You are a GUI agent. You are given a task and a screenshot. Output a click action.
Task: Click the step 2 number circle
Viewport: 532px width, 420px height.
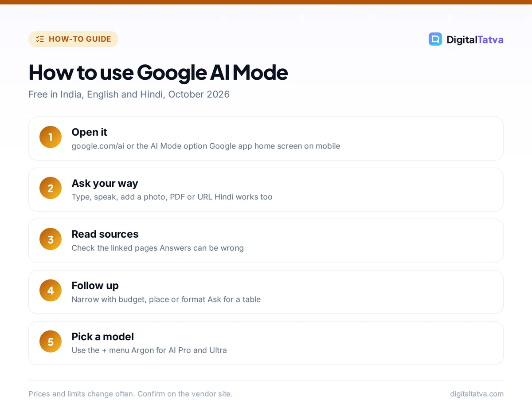51,188
